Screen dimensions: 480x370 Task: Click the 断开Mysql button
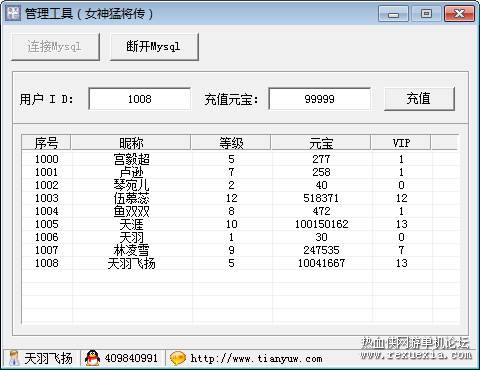pos(154,47)
